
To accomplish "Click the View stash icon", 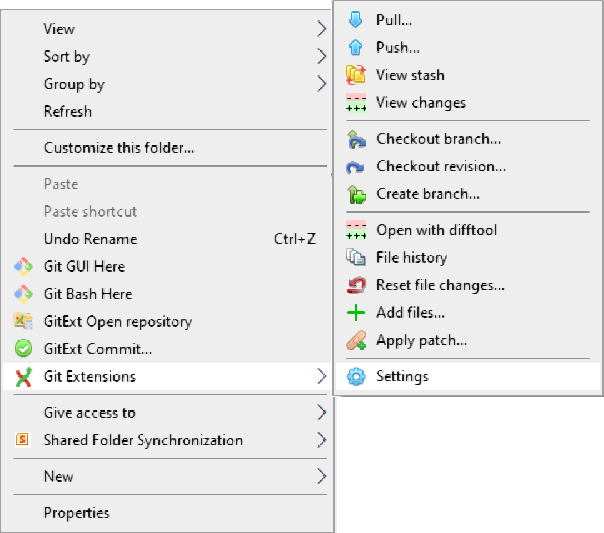I will coord(355,75).
